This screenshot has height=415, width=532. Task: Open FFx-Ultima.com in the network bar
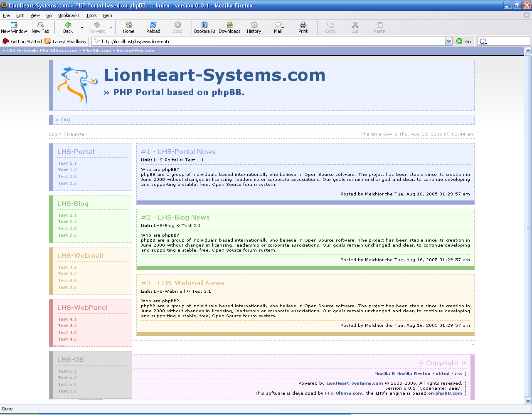click(x=59, y=51)
